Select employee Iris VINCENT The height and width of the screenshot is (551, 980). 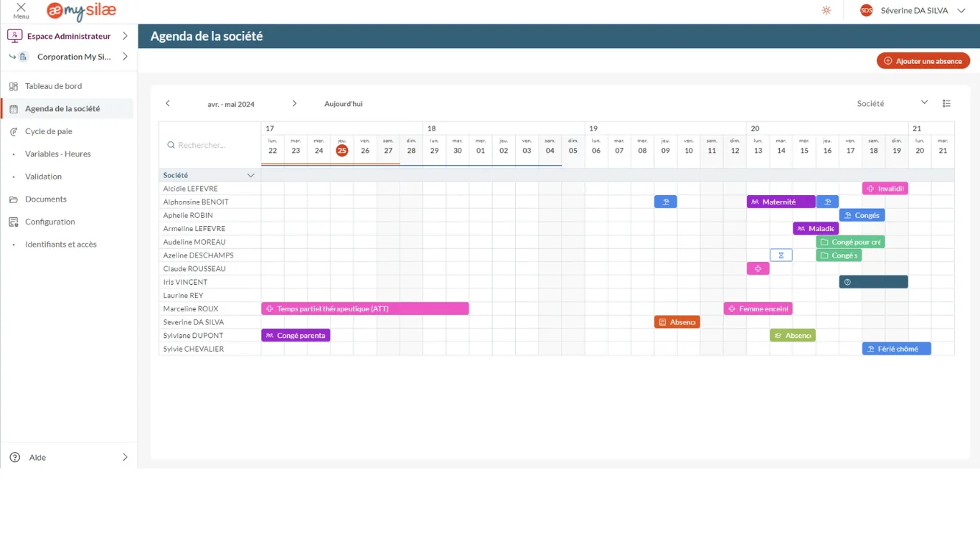[x=185, y=282]
